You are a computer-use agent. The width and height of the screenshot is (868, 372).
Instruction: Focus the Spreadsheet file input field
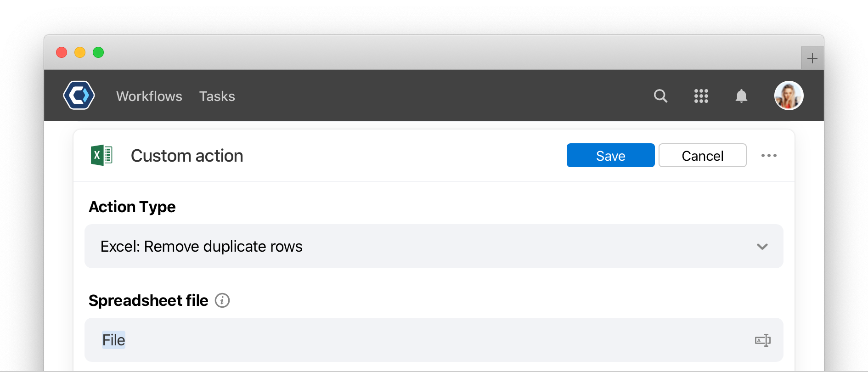pyautogui.click(x=434, y=340)
